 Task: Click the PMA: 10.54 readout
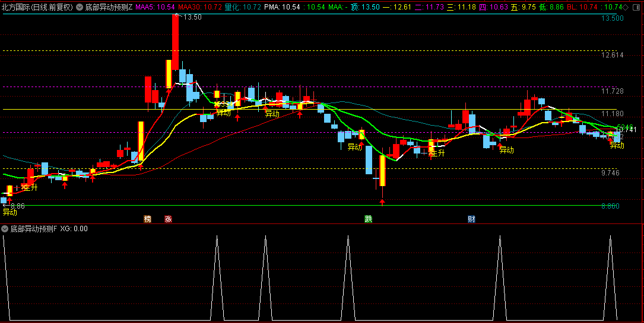282,7
